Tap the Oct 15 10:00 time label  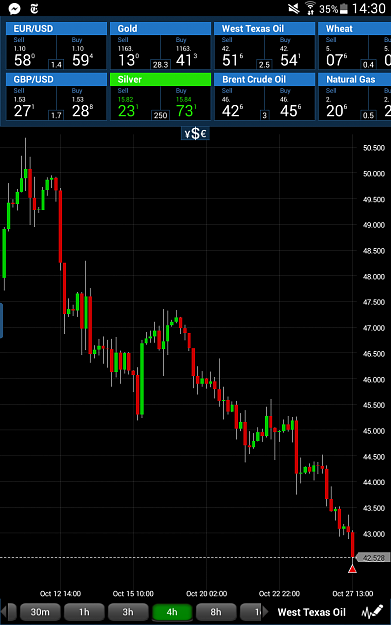(133, 594)
